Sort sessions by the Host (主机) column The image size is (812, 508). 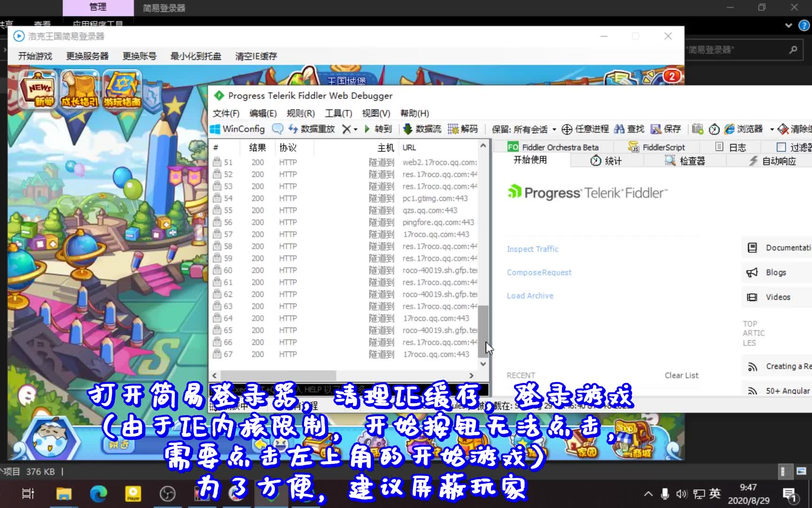point(356,148)
